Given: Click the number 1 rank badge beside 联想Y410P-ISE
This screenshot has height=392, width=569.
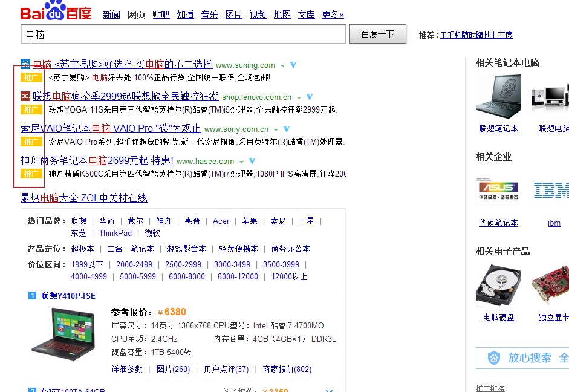Looking at the screenshot, I should (32, 295).
